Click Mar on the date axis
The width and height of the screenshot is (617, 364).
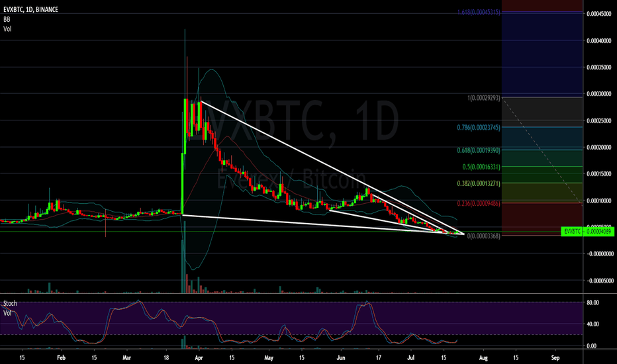126,357
